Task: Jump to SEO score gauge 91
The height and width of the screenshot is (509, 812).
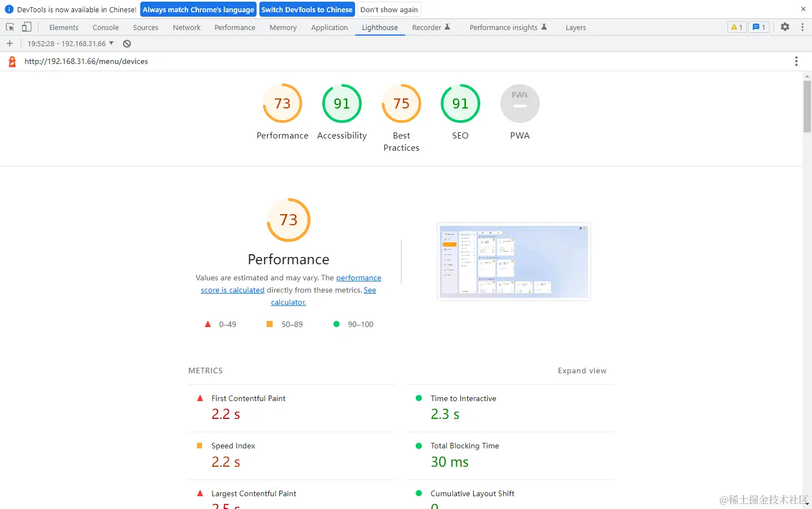Action: coord(460,103)
